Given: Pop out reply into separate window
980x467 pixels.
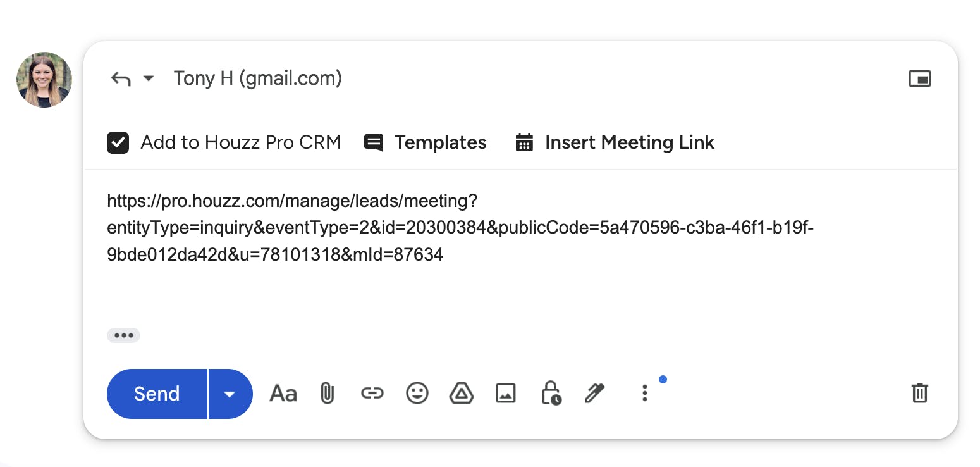Looking at the screenshot, I should 919,78.
